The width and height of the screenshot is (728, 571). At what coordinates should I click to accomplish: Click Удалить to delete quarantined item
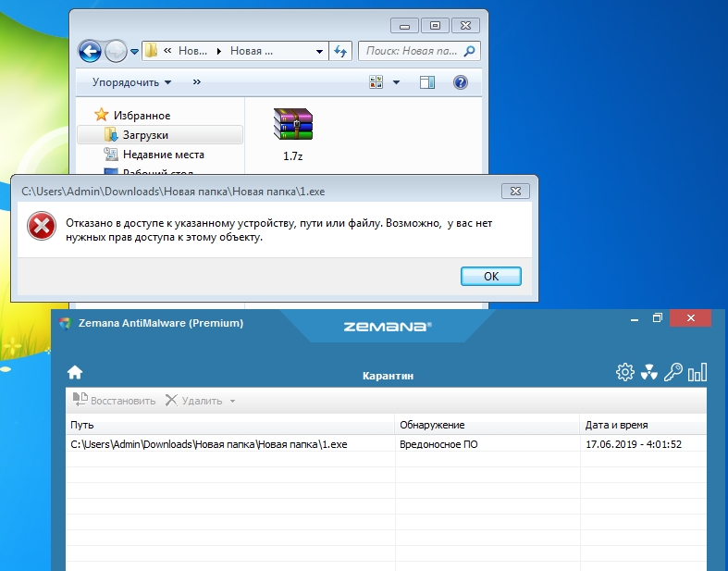194,401
